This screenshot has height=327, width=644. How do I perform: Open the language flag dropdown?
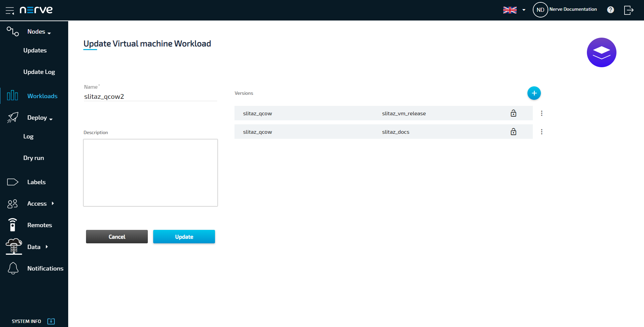(x=514, y=10)
